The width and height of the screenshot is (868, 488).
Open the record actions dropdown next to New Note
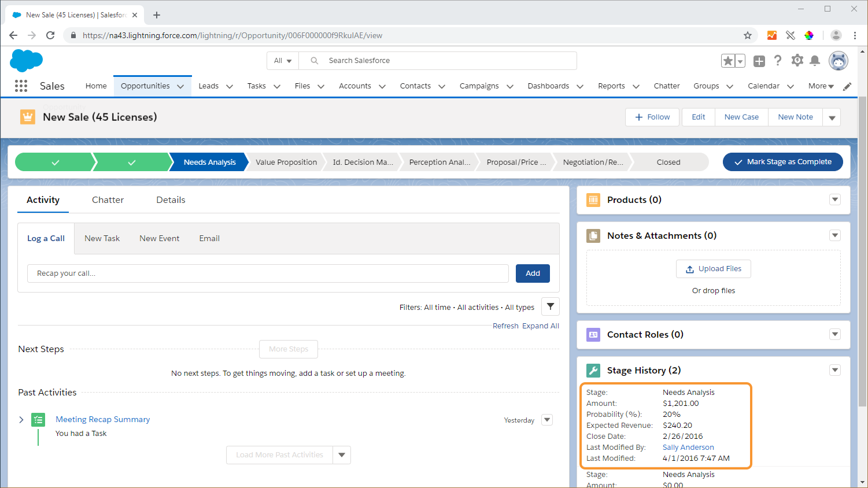pos(832,117)
